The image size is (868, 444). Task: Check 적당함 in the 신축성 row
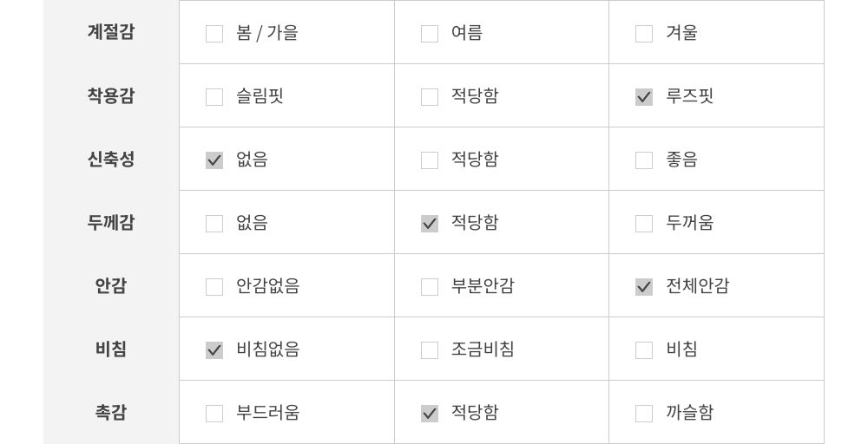430,160
